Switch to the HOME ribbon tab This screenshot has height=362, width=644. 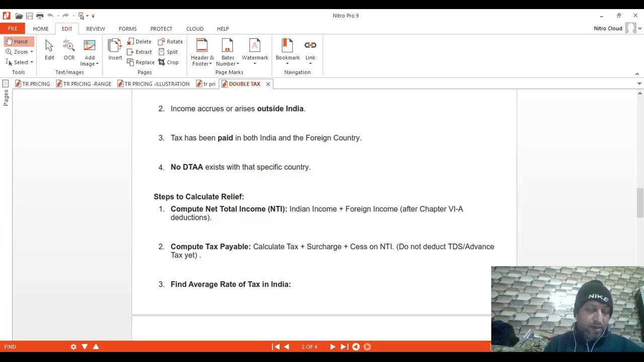tap(41, 29)
